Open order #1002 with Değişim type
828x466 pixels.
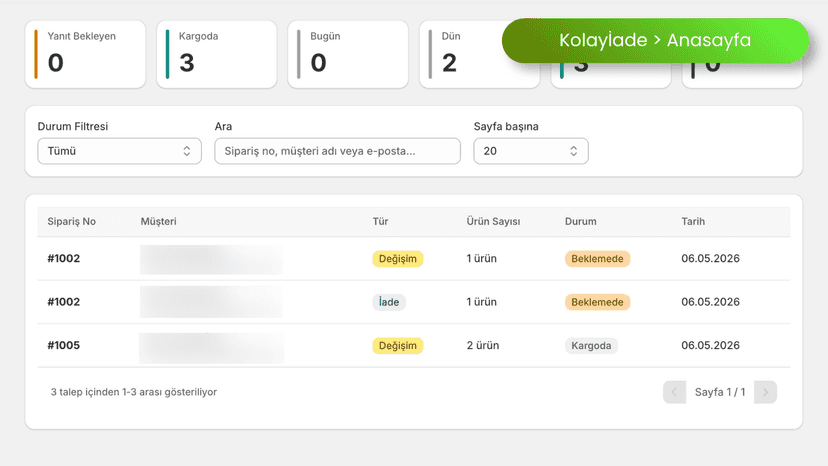tap(413, 258)
